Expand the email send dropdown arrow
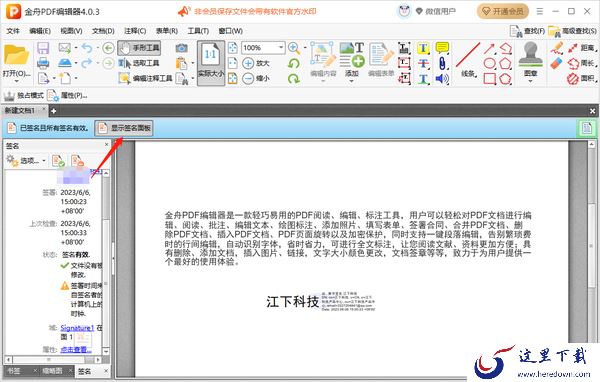Image resolution: width=600 pixels, height=382 pixels. [76, 48]
